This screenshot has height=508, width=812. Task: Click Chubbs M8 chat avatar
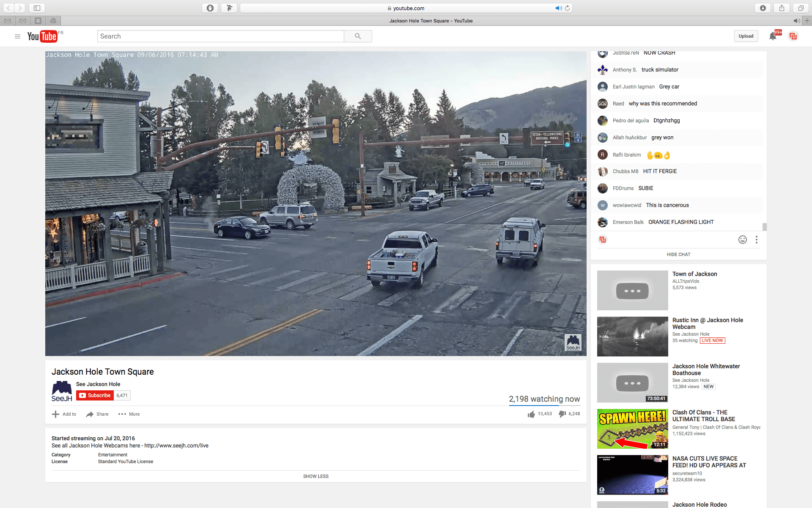click(x=603, y=171)
